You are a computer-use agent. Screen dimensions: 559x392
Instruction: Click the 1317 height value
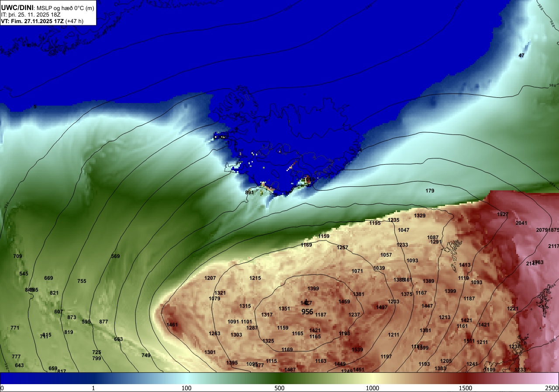(267, 315)
